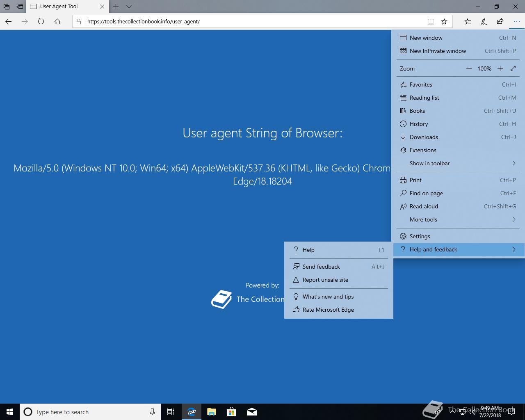Click the Add notes pen icon
Viewport: 525px width, 420px height.
tap(484, 21)
